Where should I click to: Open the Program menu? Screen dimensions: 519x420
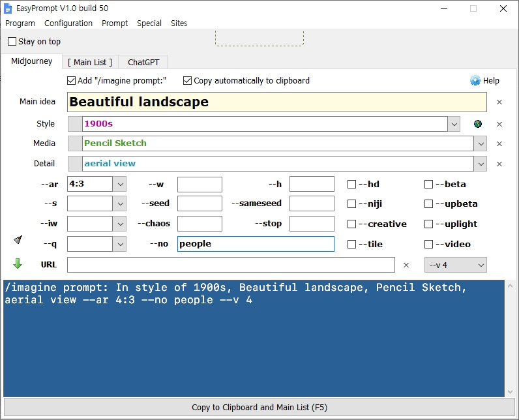[x=20, y=23]
